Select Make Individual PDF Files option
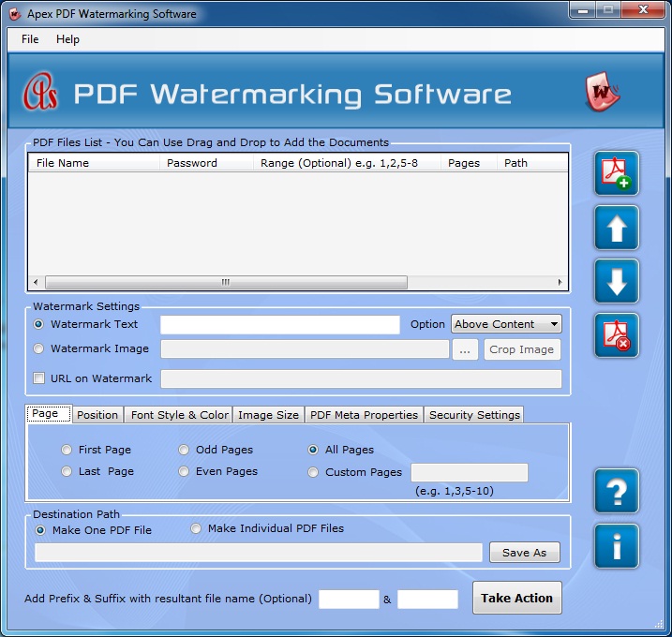The image size is (672, 637). point(196,528)
